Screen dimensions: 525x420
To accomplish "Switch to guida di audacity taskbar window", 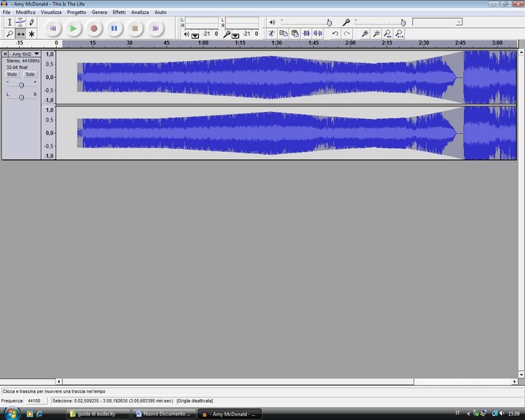I will click(98, 414).
